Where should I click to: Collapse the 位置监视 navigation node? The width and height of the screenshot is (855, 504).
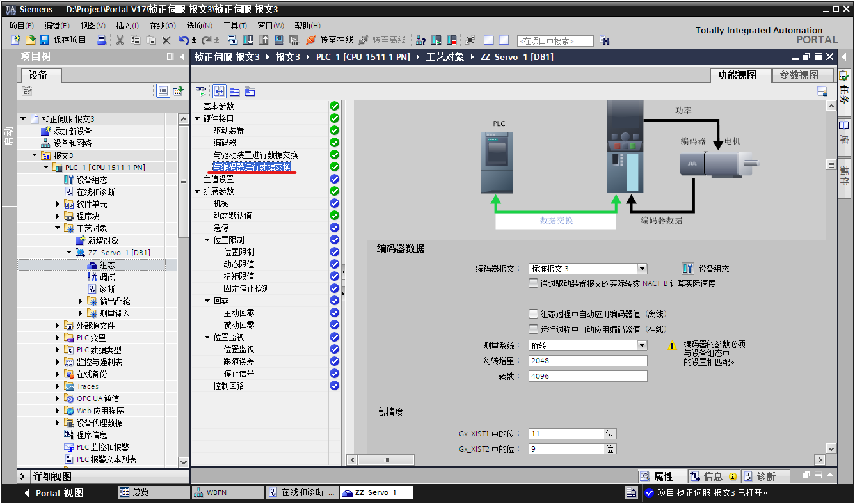tap(208, 337)
